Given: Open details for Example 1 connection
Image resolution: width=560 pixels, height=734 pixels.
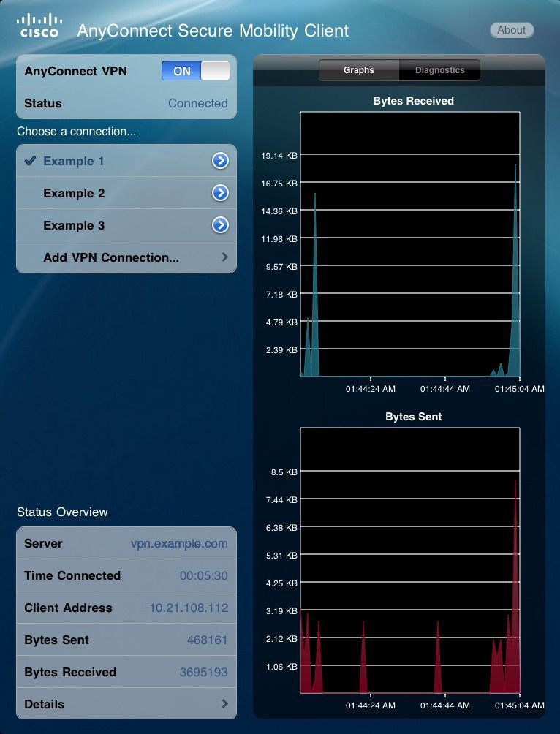Looking at the screenshot, I should click(220, 161).
